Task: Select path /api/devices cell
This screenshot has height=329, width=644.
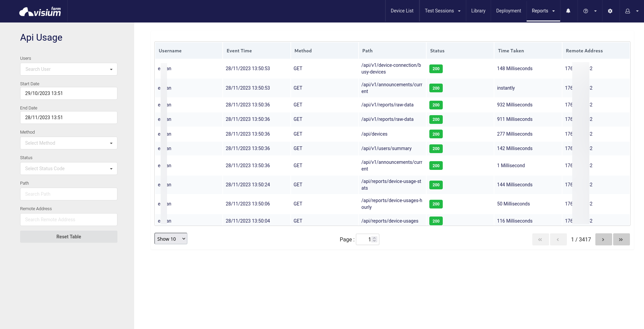Action: click(x=374, y=134)
